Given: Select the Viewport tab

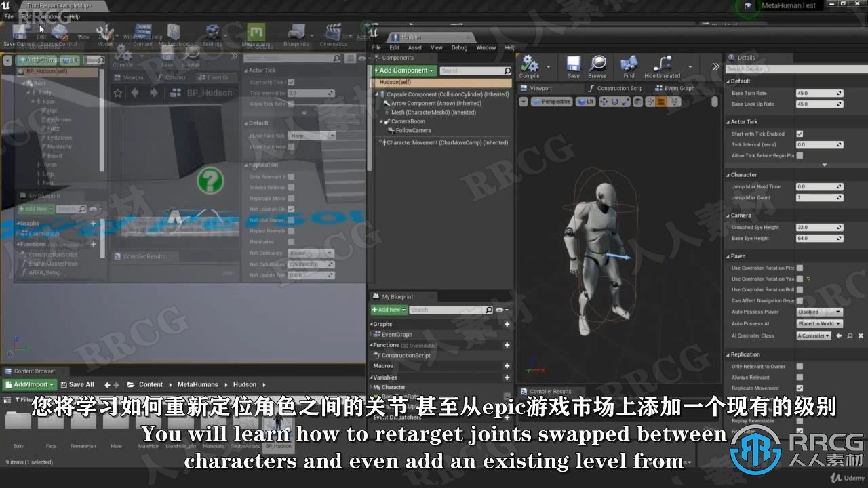Looking at the screenshot, I should coord(536,88).
